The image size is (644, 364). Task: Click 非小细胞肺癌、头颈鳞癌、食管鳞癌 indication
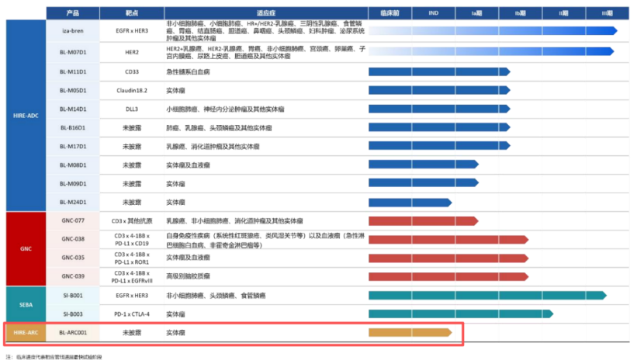[x=216, y=296]
